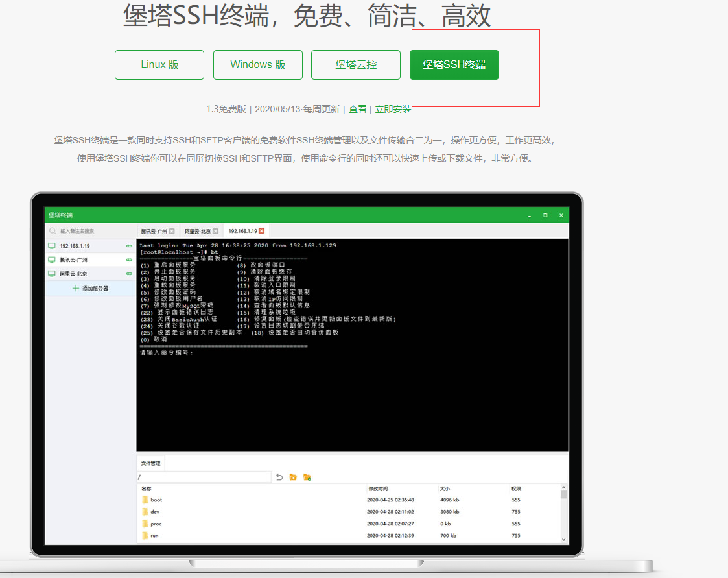Close the 阿里云-北京 tab
This screenshot has width=728, height=578.
215,231
